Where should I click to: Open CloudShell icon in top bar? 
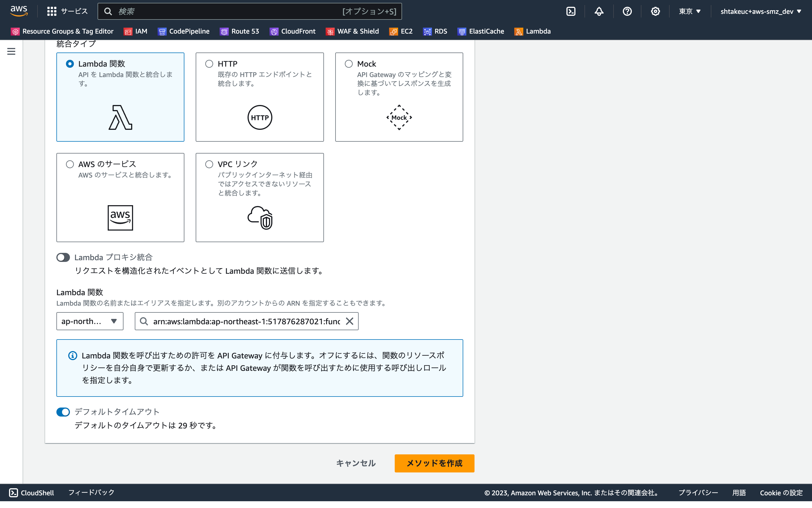(x=571, y=11)
